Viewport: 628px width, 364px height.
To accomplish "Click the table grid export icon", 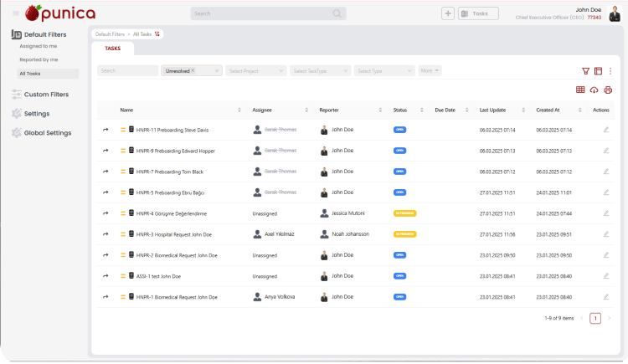I will (x=580, y=90).
